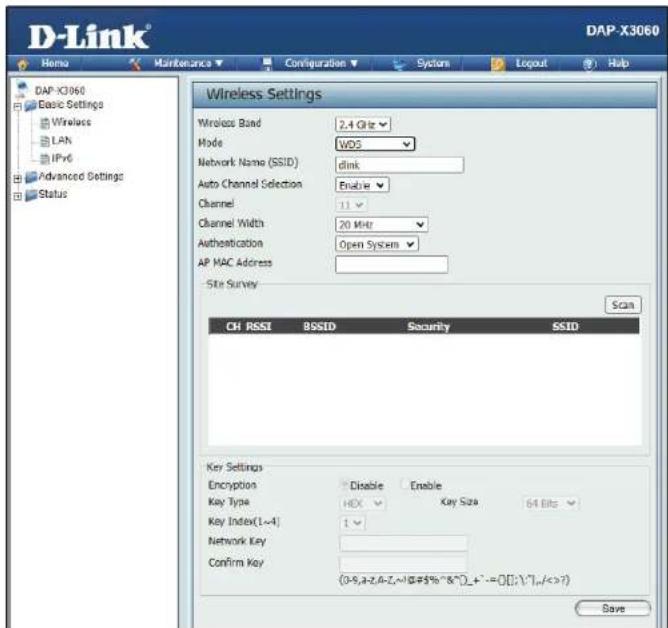668x628 pixels.
Task: Open the Wireless Band dropdown
Action: click(x=363, y=124)
